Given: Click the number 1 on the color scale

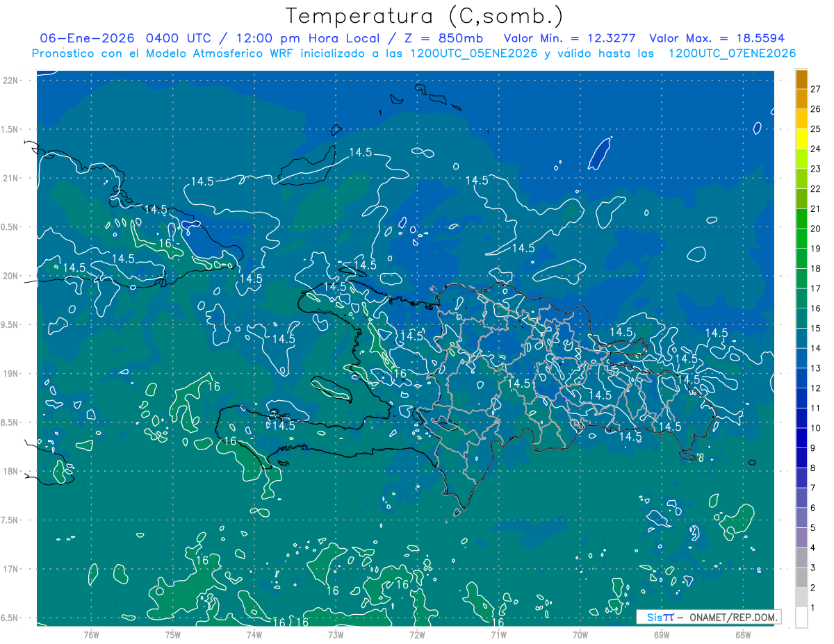Looking at the screenshot, I should click(x=813, y=607).
